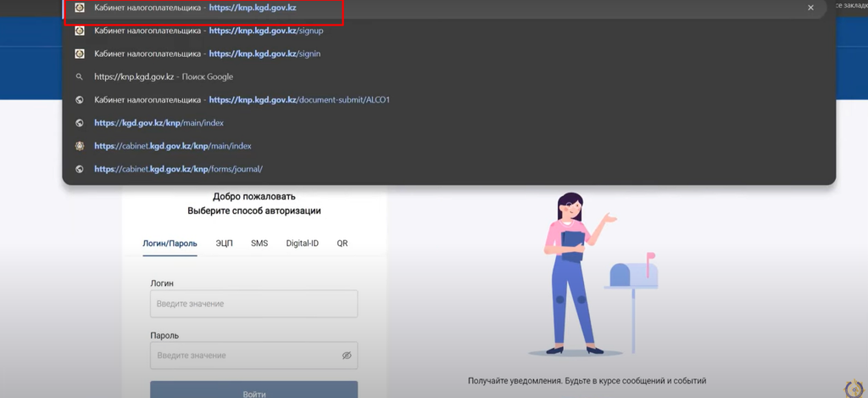This screenshot has width=868, height=398.
Task: Click the favicon of the signup suggestion
Action: click(x=80, y=31)
